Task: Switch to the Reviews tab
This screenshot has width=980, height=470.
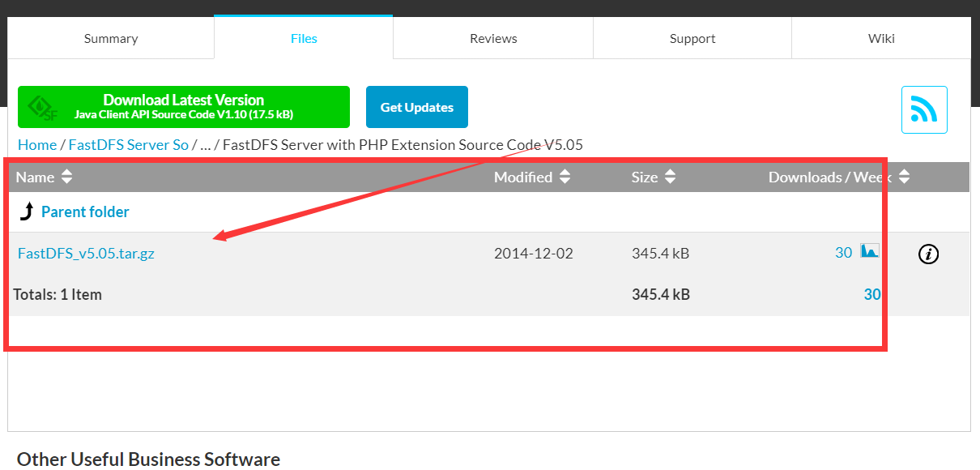Action: [x=492, y=37]
